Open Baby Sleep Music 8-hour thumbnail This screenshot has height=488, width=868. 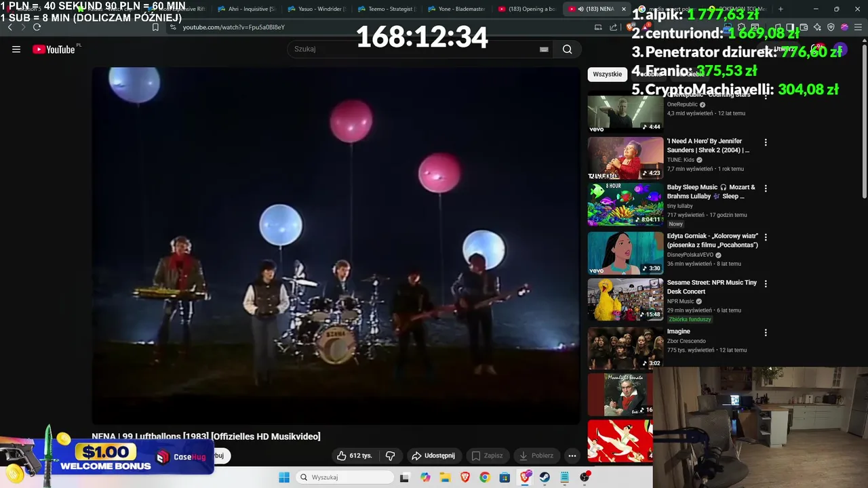click(625, 204)
